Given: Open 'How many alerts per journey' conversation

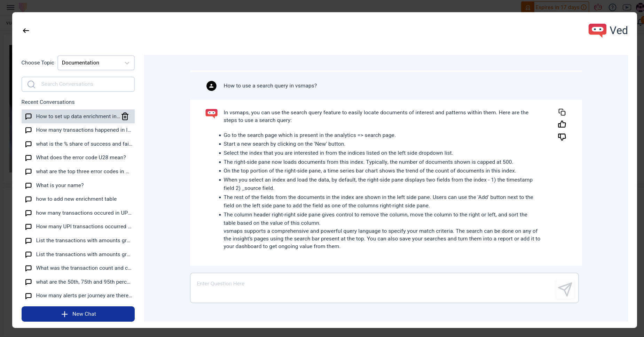Looking at the screenshot, I should (84, 296).
